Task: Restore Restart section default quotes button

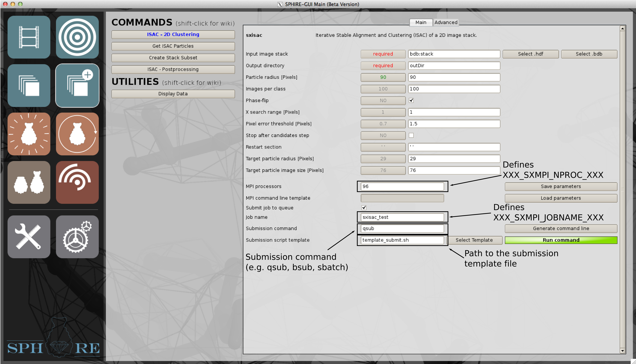Action: pyautogui.click(x=383, y=147)
